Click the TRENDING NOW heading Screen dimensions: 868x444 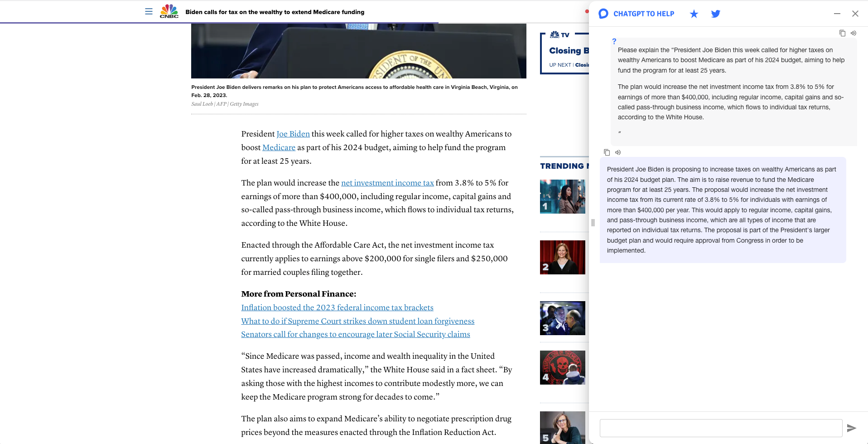point(564,166)
